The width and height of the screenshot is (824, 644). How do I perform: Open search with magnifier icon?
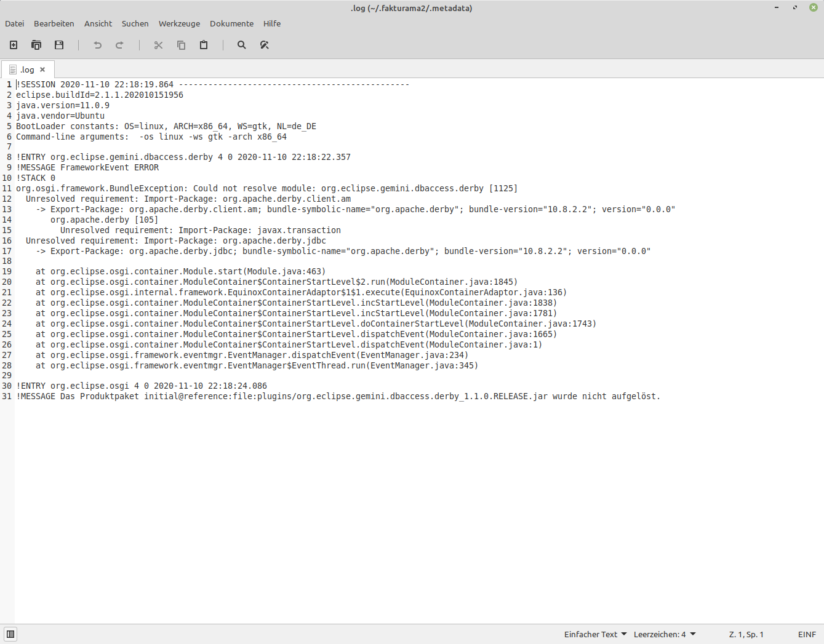pyautogui.click(x=242, y=45)
